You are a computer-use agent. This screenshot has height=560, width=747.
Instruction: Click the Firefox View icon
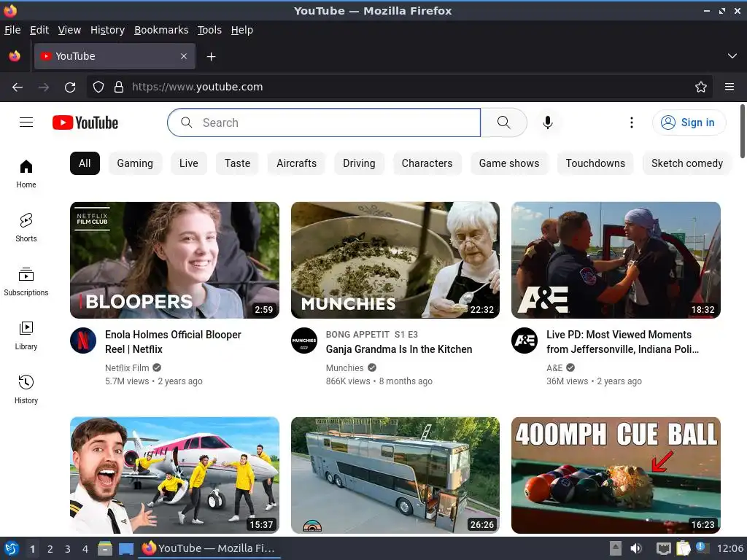coord(15,56)
